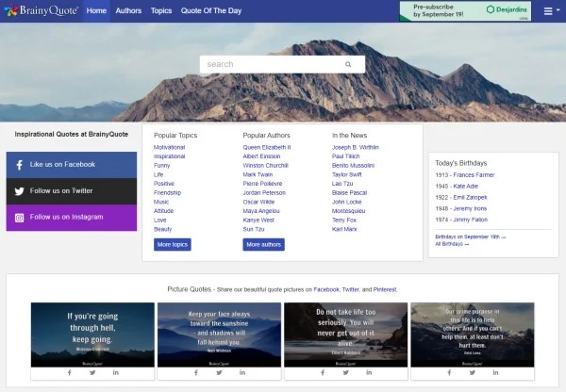Share 'Our prime purpose' quote on Facebook
The width and height of the screenshot is (566, 392).
(x=449, y=372)
